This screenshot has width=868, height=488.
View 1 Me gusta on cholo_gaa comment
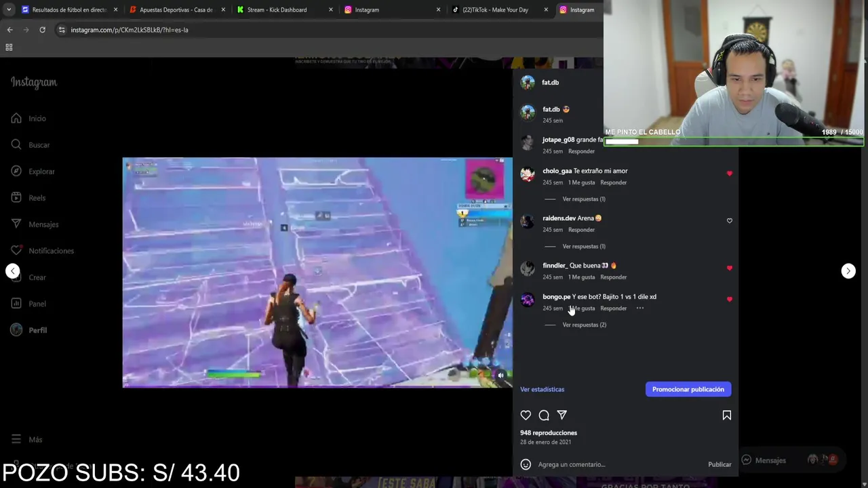[581, 182]
